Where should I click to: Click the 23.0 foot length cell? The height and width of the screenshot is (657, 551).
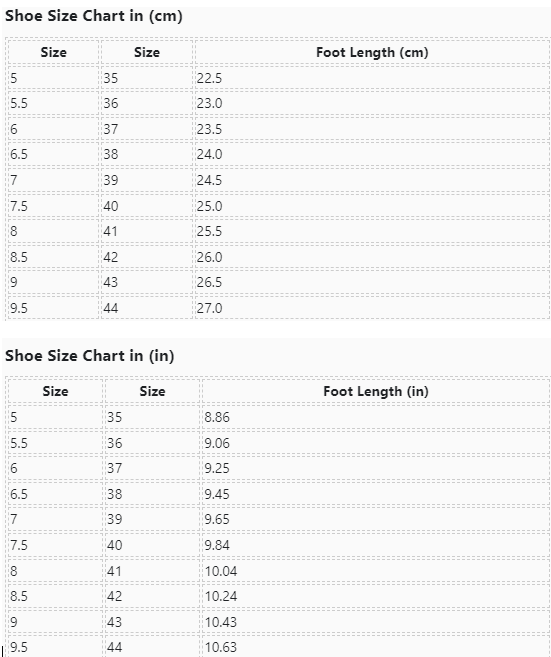(x=372, y=103)
